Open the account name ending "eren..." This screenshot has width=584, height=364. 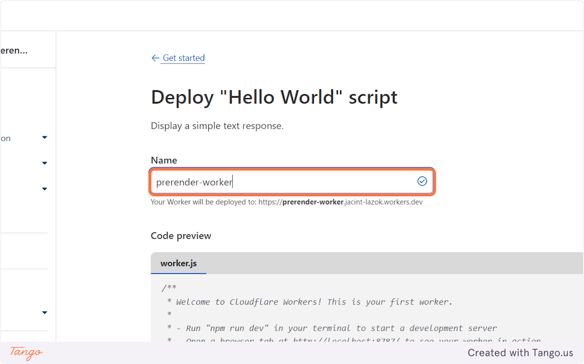pyautogui.click(x=14, y=51)
